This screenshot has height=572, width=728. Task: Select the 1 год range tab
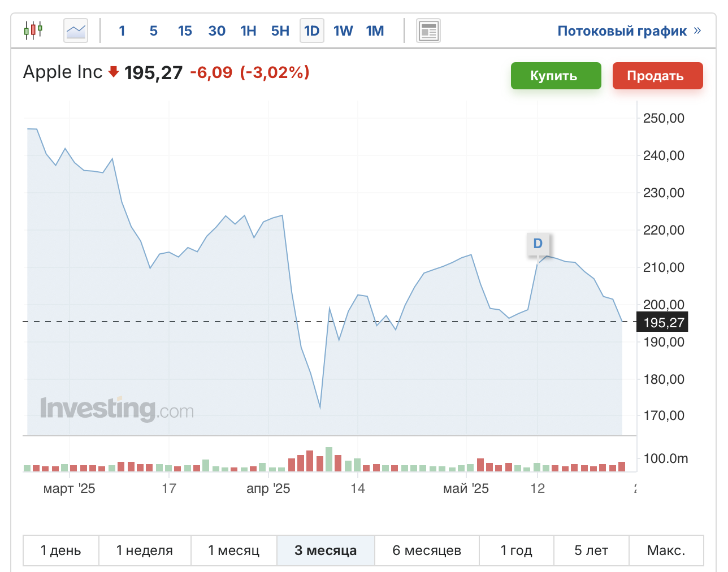point(517,551)
